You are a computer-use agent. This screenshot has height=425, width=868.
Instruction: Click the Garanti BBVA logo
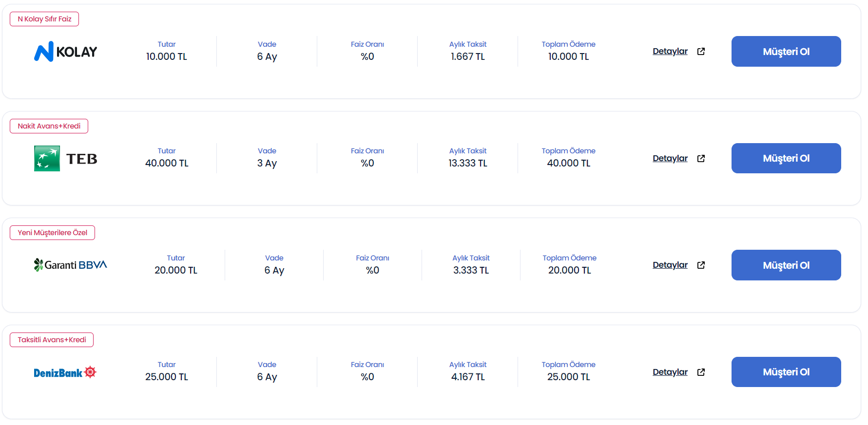click(70, 265)
